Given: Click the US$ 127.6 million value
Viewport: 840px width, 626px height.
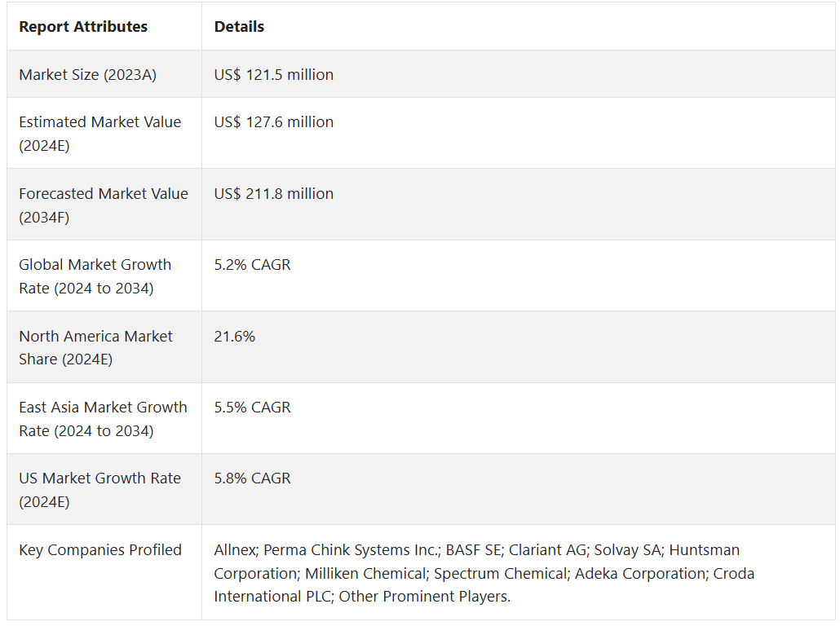Looking at the screenshot, I should (x=273, y=121).
